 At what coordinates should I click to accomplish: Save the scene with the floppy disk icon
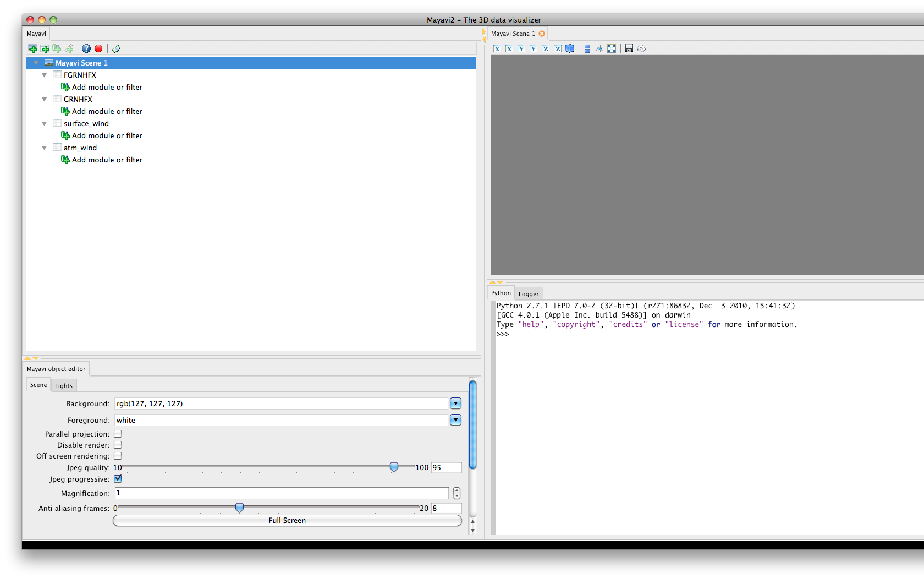tap(629, 49)
